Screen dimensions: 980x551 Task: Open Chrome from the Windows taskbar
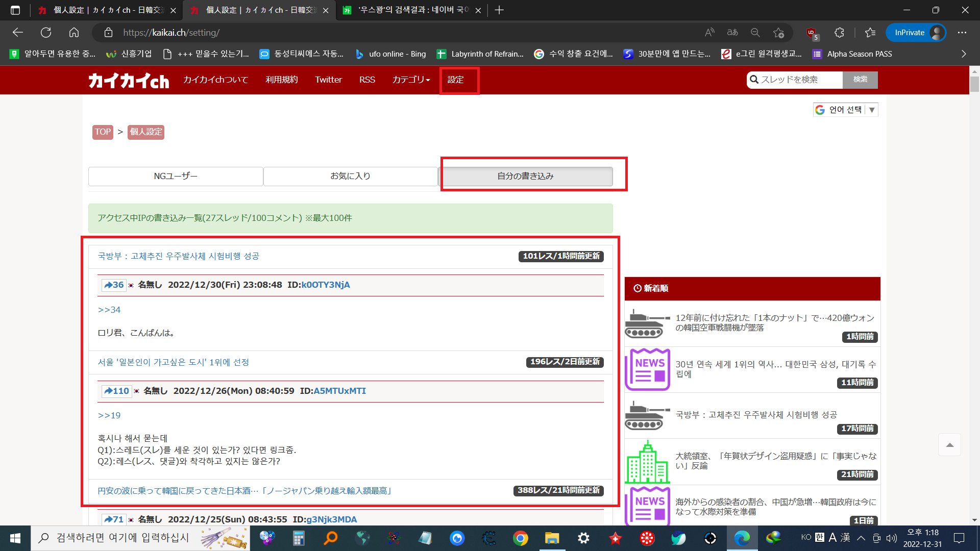tap(520, 538)
